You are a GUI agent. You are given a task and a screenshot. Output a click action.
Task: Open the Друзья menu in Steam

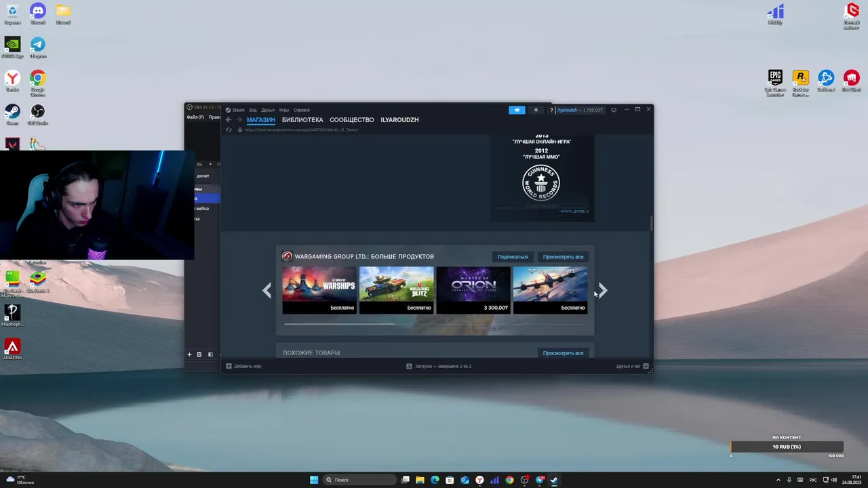268,110
